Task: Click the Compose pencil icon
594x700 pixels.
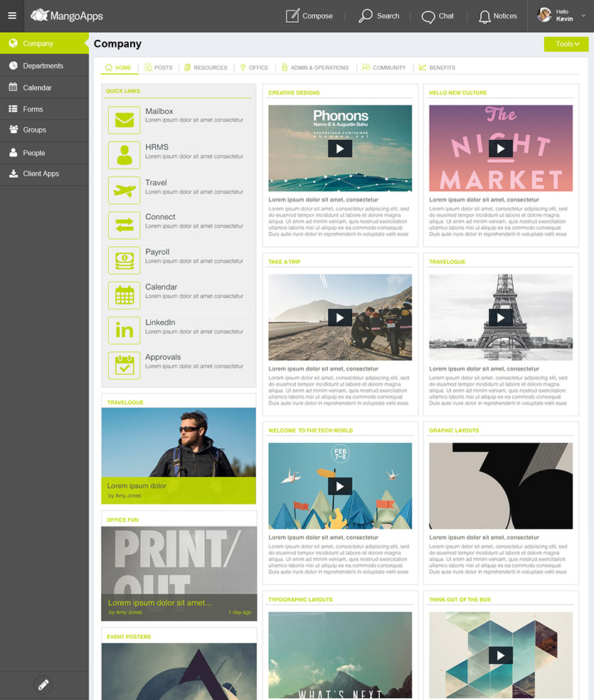Action: (x=292, y=16)
